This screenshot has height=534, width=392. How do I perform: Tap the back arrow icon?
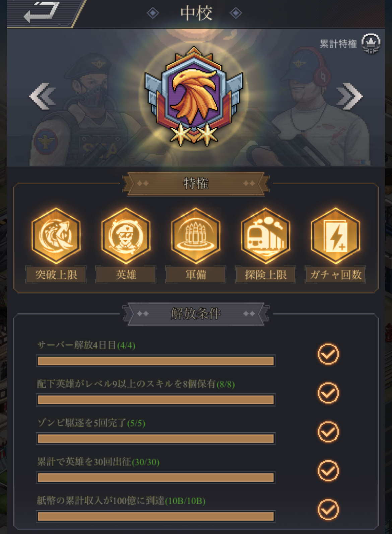pos(42,12)
